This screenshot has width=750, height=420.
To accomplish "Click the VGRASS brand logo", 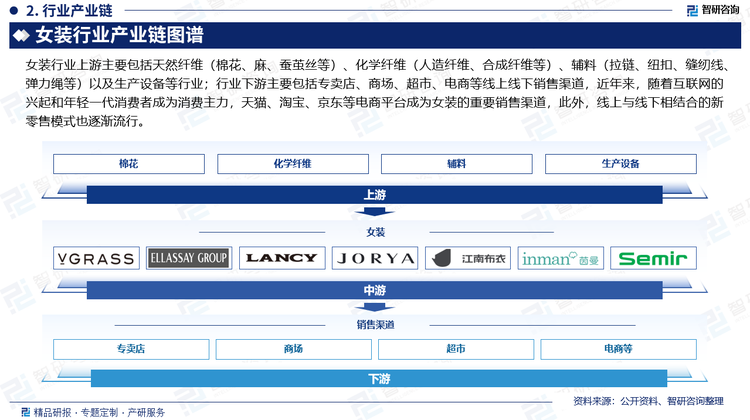I will click(x=96, y=258).
